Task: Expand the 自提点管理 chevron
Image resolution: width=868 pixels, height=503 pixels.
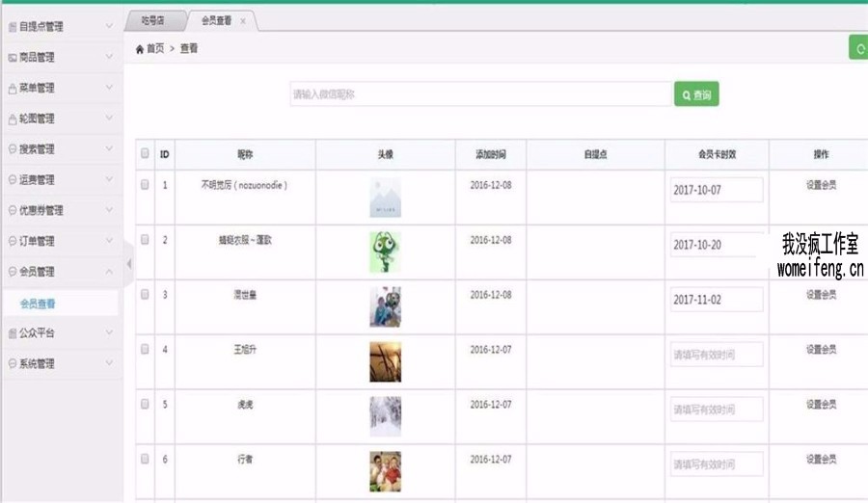Action: (x=109, y=26)
